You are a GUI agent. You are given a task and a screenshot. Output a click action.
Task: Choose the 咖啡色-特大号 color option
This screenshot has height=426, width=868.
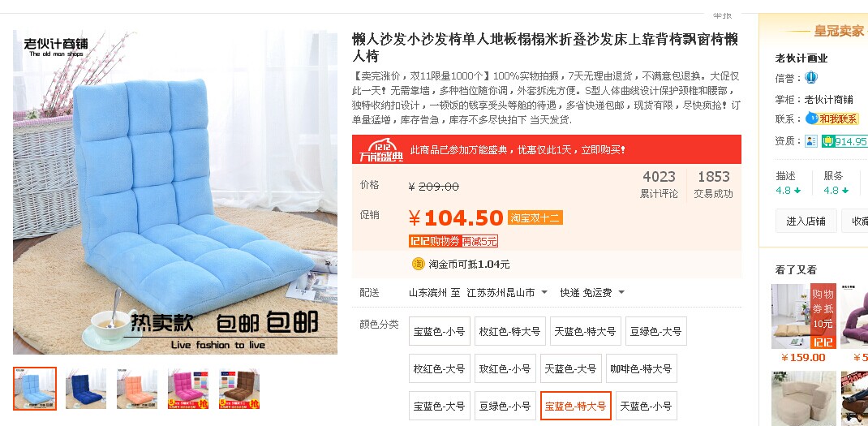641,368
